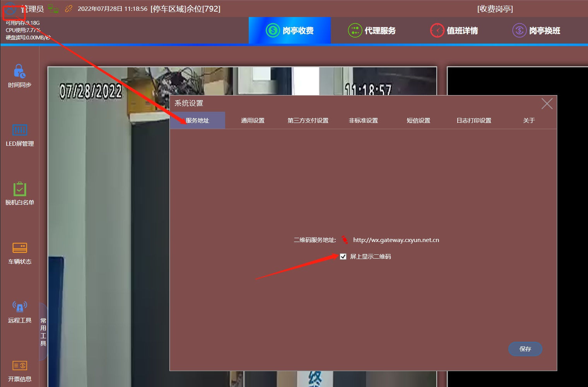This screenshot has width=588, height=387.
Task: Switch to the 代理服务 main tab
Action: (x=372, y=30)
